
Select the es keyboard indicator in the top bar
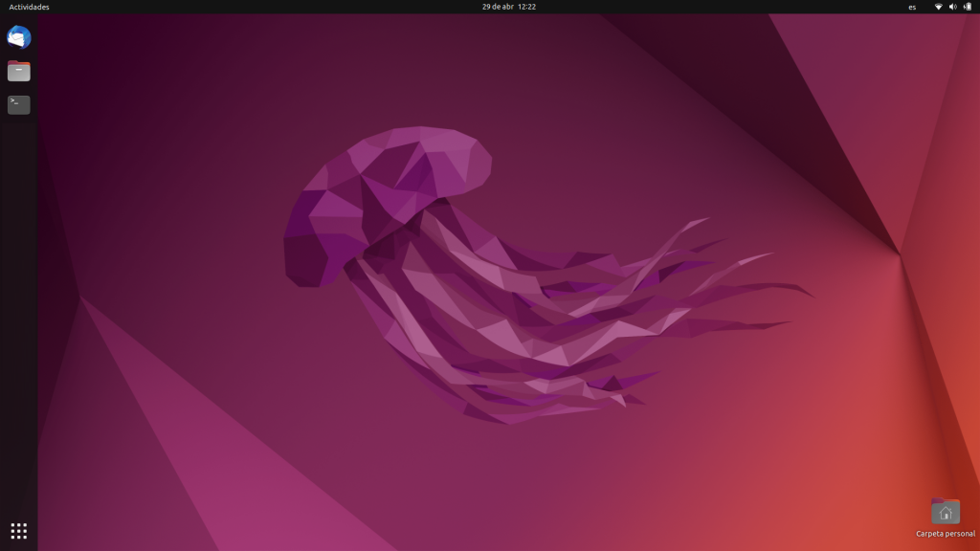[x=912, y=7]
